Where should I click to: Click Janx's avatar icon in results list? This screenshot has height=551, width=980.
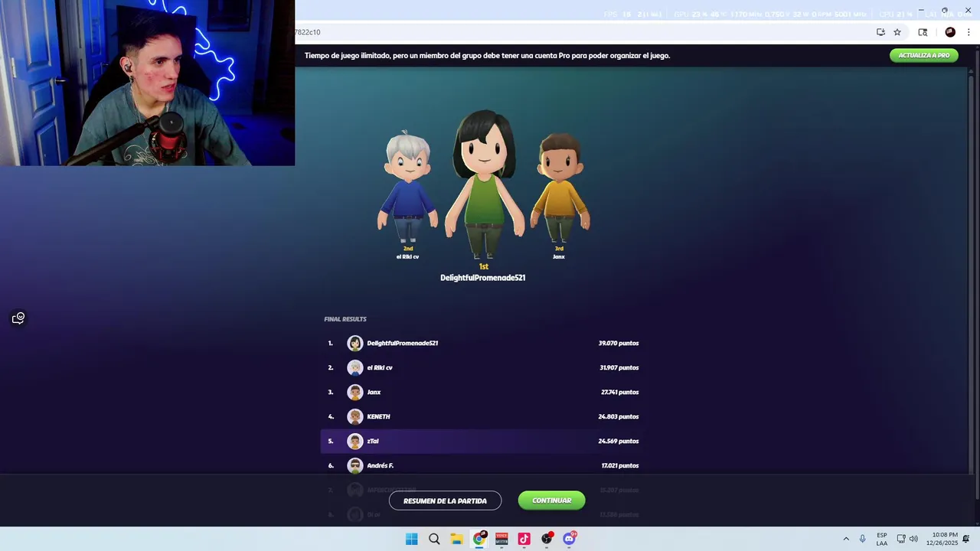(354, 392)
